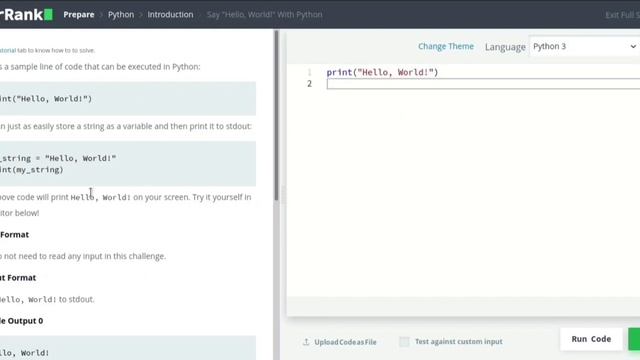This screenshot has height=360, width=640.
Task: Click Change Theme link
Action: click(446, 47)
